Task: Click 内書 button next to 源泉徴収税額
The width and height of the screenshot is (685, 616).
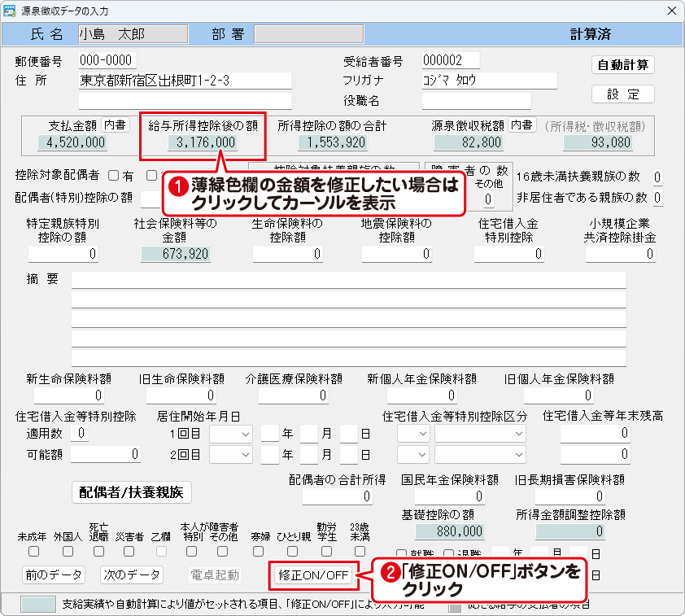Action: (521, 125)
